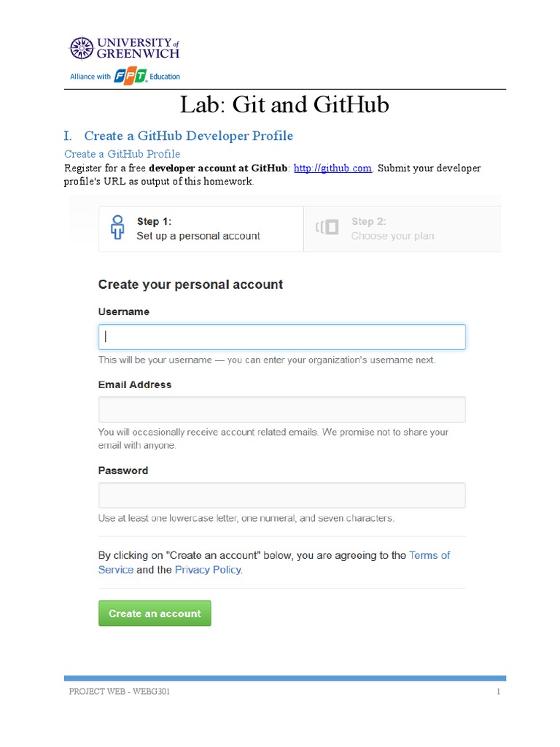Click the page number in the footer
Screen dimensions: 560x747
coord(498,692)
